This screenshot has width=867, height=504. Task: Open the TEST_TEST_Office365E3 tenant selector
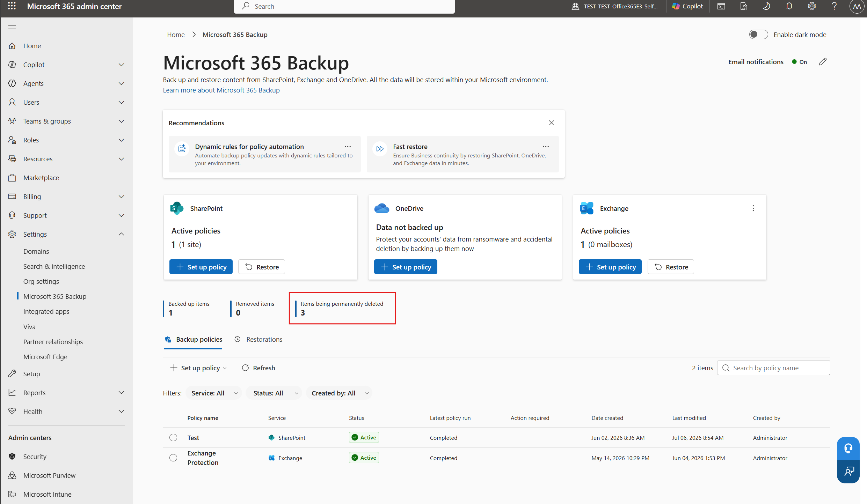click(615, 6)
